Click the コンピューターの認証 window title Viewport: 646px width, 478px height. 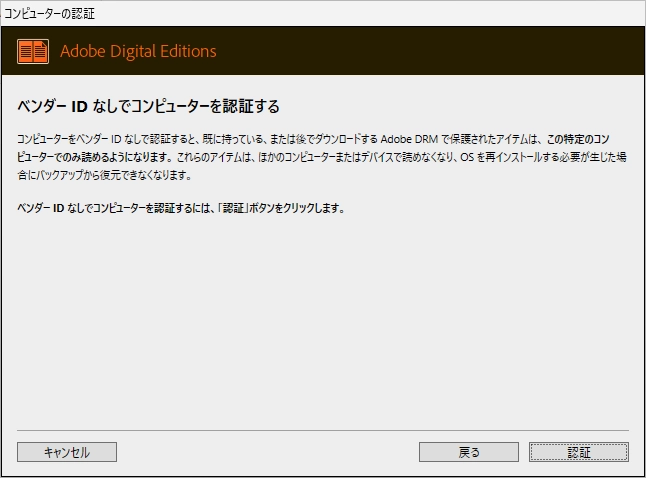(49, 14)
